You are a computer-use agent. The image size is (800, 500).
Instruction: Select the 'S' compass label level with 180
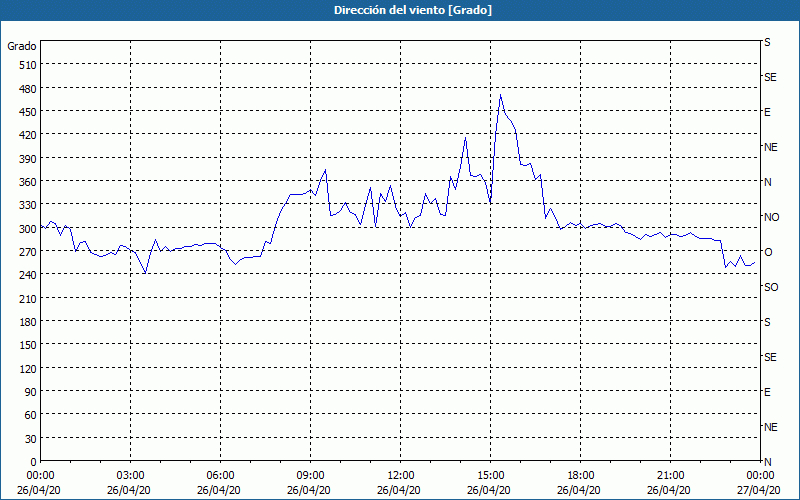pyautogui.click(x=767, y=322)
